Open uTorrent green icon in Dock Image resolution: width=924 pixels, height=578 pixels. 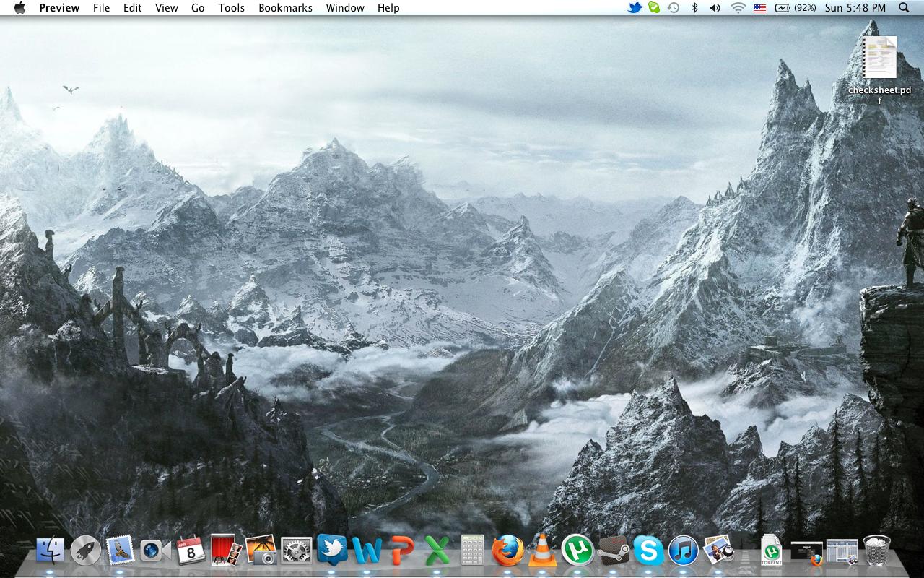(577, 551)
